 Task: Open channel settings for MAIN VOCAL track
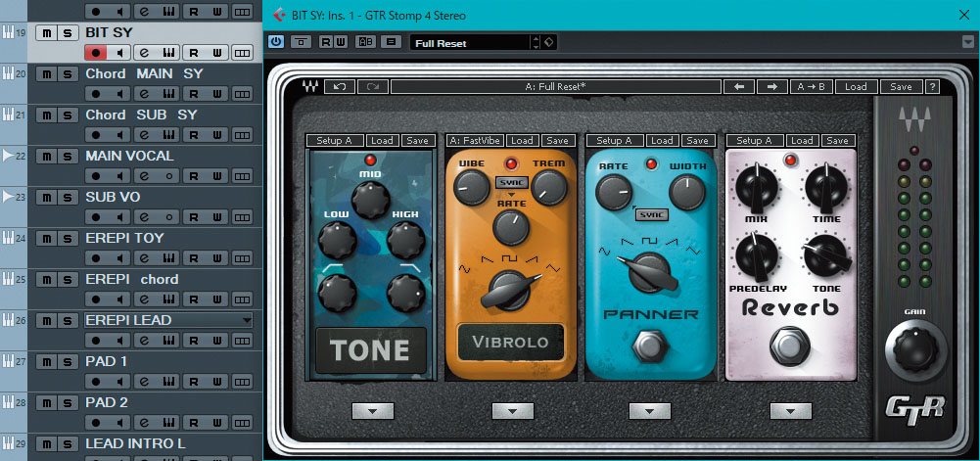[144, 176]
